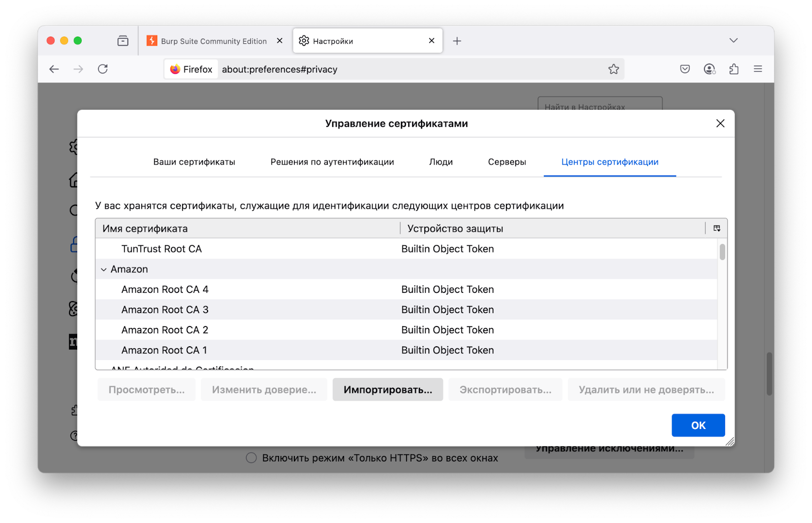Image resolution: width=812 pixels, height=523 pixels.
Task: Click the forward navigation arrow
Action: pyautogui.click(x=78, y=69)
